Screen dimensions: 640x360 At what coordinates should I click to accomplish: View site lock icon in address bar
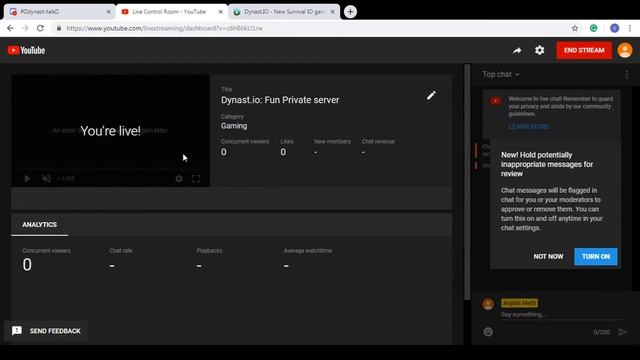click(x=59, y=28)
